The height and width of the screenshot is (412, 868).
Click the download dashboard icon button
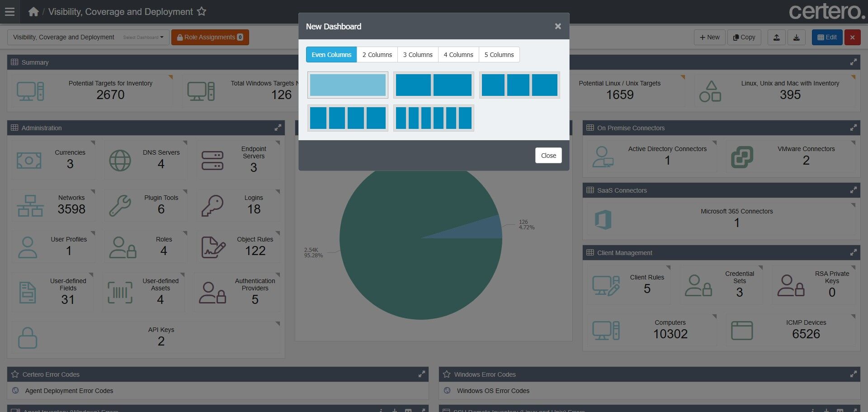[797, 37]
